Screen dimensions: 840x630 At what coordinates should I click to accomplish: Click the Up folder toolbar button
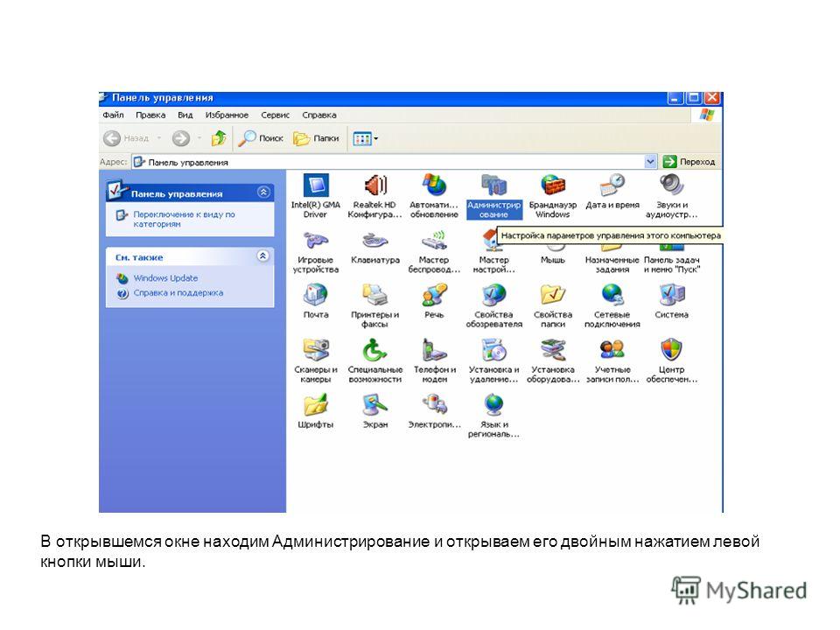coord(219,138)
